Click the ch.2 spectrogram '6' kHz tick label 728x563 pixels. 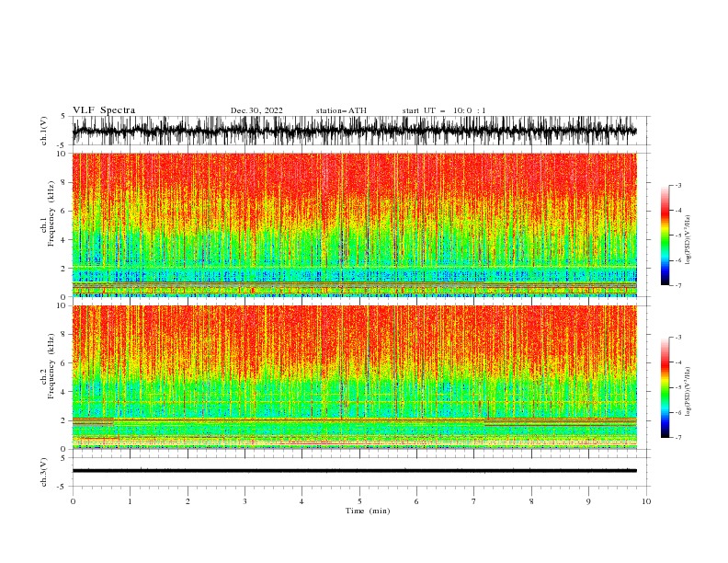(65, 363)
